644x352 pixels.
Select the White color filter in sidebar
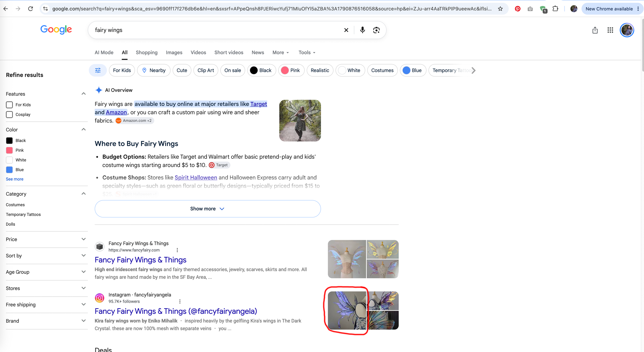tap(9, 160)
